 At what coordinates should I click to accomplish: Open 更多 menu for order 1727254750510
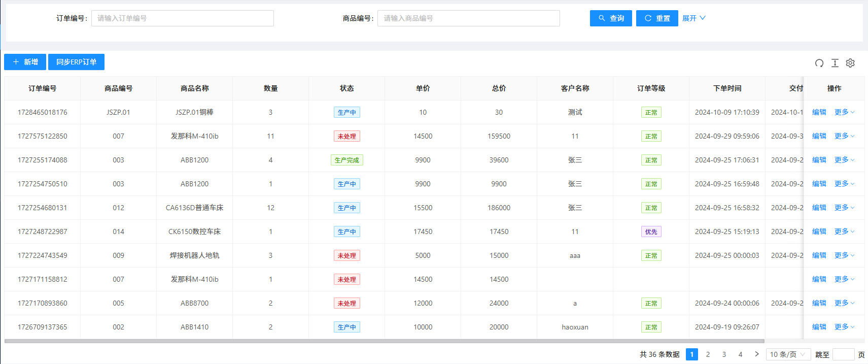845,184
